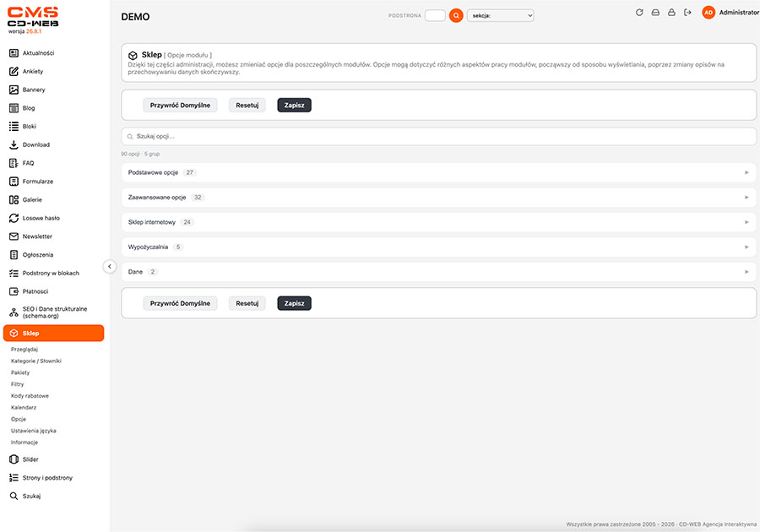Open the sekcja dropdown

pos(501,15)
